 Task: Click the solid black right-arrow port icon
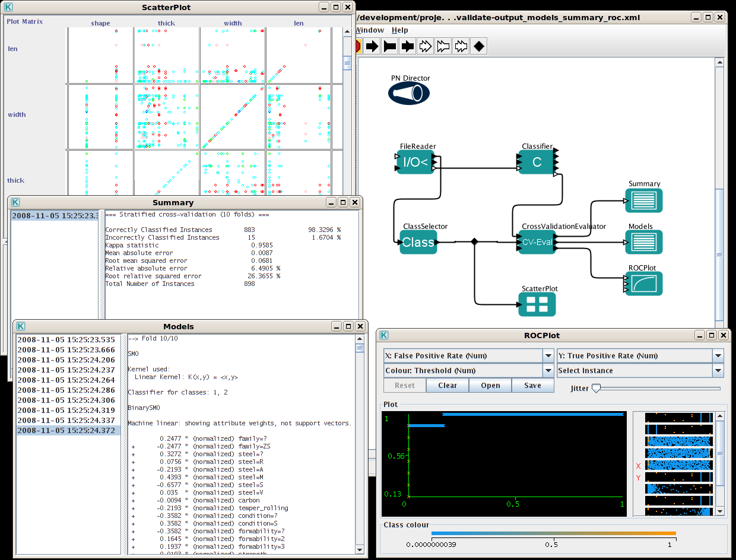[x=372, y=46]
